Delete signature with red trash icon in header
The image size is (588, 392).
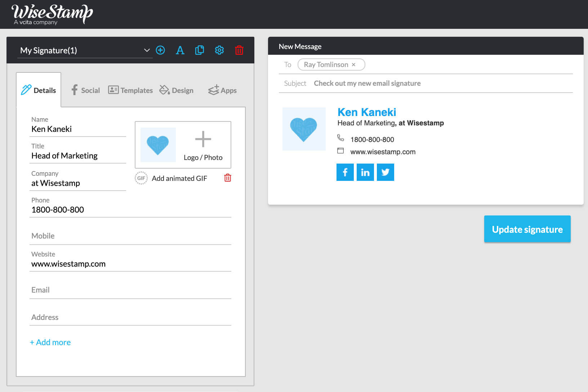[239, 50]
